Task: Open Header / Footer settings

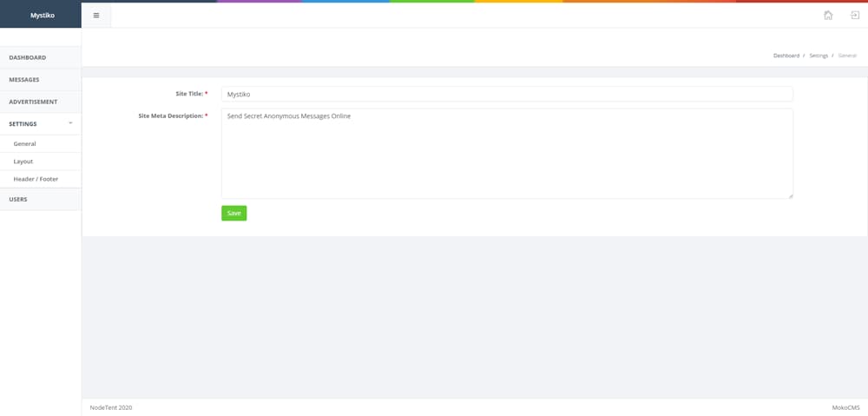Action: [x=36, y=179]
